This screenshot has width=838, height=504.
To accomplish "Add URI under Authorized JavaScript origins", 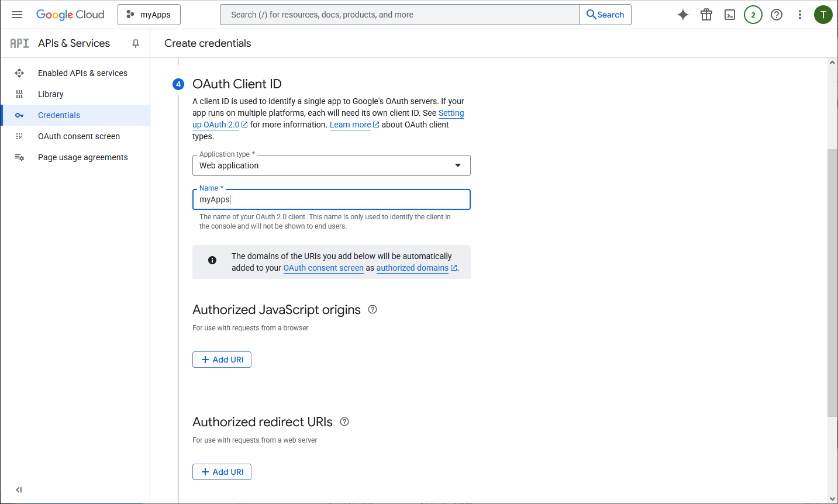I will pos(222,360).
